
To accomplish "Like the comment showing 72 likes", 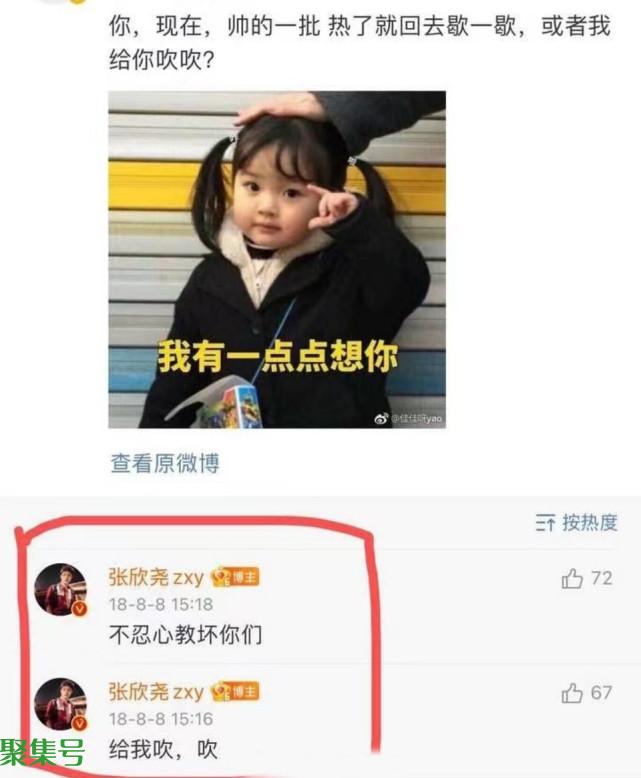I will [572, 579].
